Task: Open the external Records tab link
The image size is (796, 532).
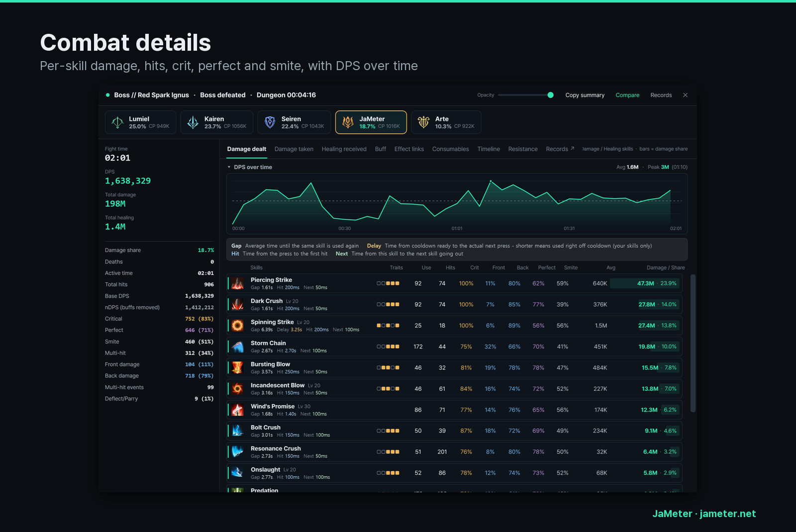Action: tap(560, 149)
